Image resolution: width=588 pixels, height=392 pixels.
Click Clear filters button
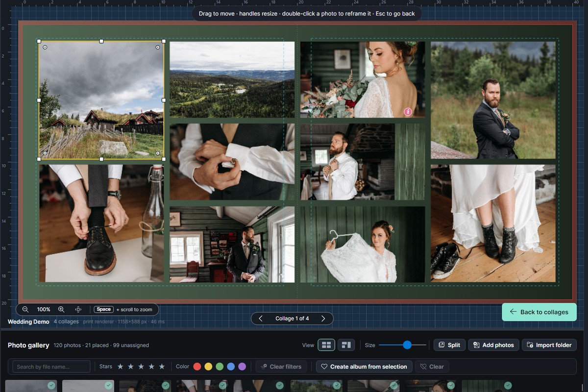pyautogui.click(x=281, y=367)
